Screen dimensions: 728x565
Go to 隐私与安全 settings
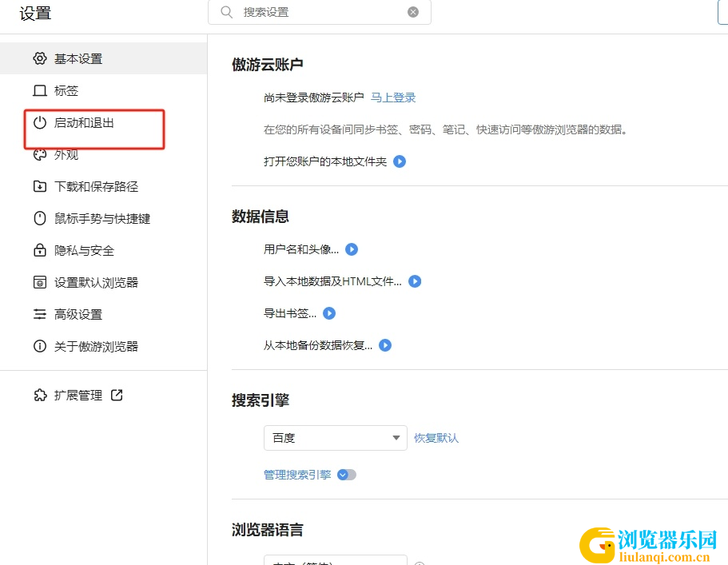coord(104,250)
